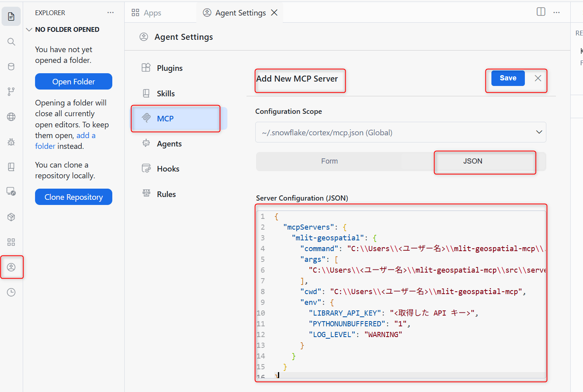
Task: Open editor more actions ellipsis menu
Action: coord(556,12)
